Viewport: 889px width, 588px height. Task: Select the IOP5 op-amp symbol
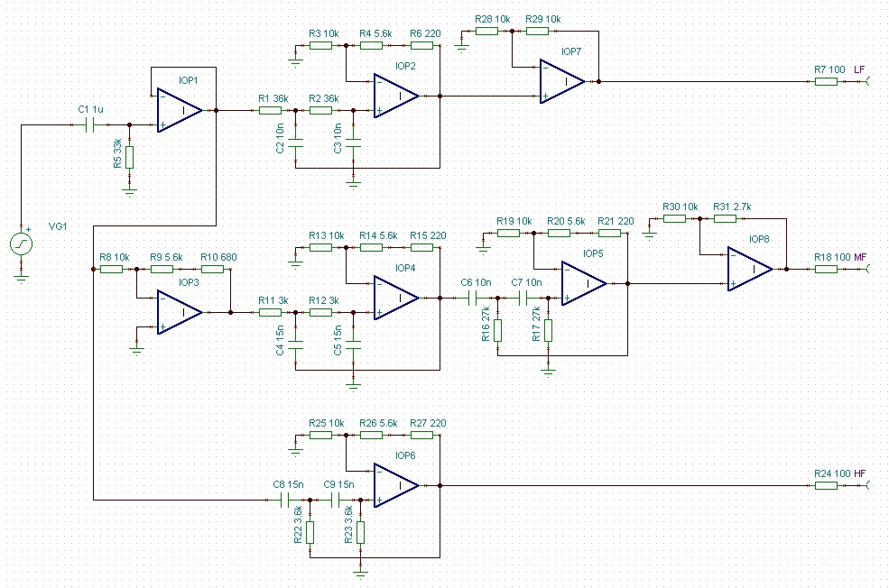pyautogui.click(x=584, y=283)
